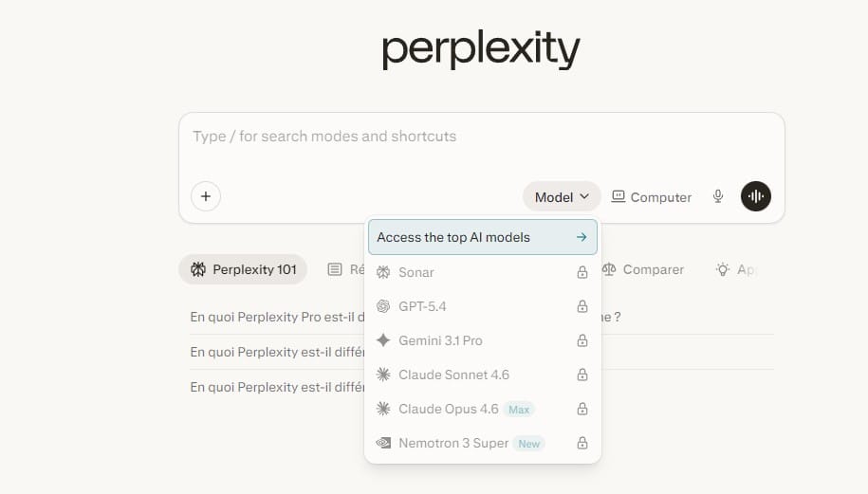
Task: Select GPT-5.4 in the model menu
Action: pyautogui.click(x=422, y=306)
